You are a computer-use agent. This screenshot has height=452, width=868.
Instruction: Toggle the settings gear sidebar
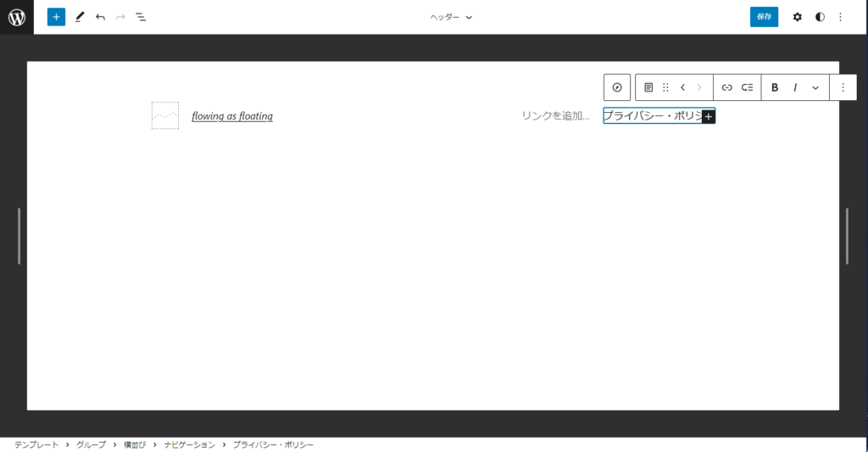797,17
